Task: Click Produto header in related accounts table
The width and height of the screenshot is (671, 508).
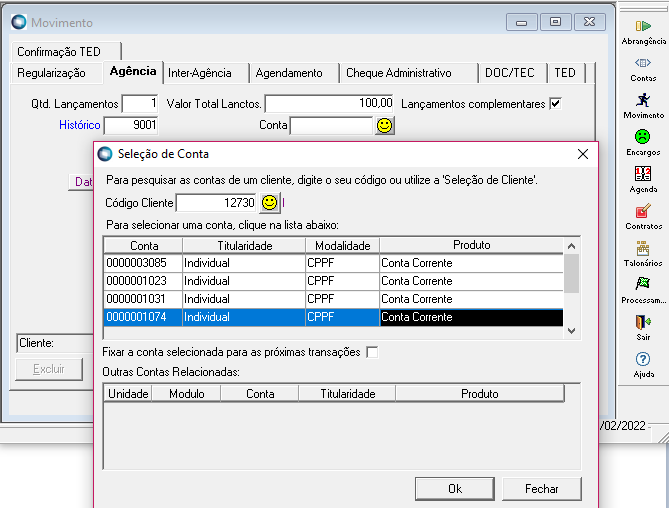Action: 480,394
